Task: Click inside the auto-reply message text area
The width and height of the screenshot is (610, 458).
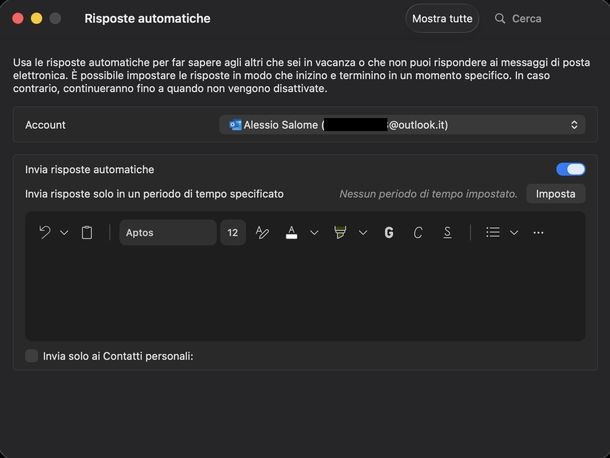Action: coord(305,296)
